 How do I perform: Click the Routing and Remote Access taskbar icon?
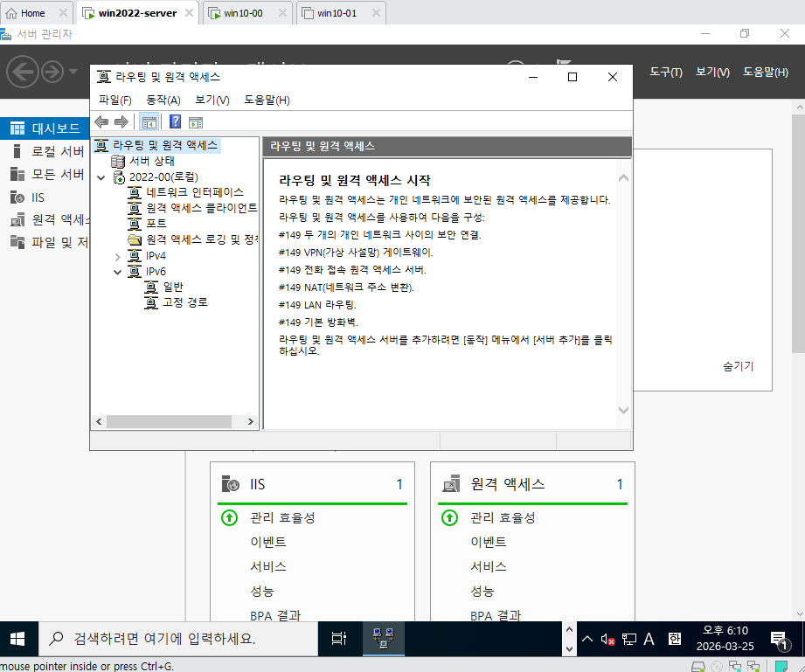[384, 639]
